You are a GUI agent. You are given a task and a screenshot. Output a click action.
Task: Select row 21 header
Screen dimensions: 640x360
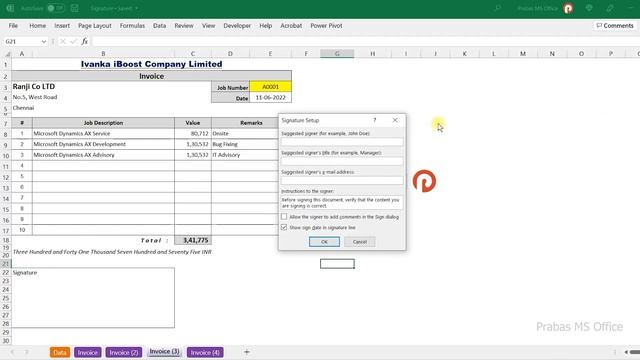pyautogui.click(x=6, y=264)
